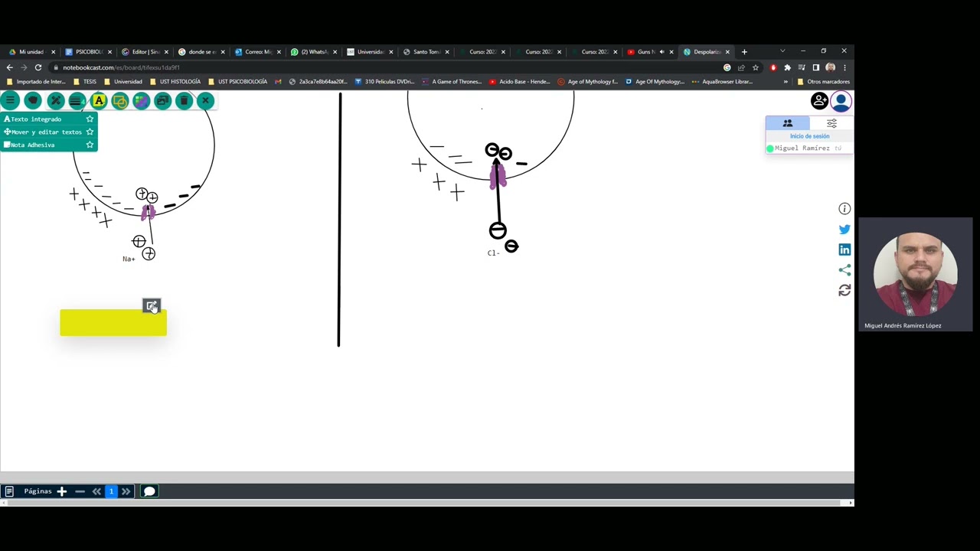Open the A Game of Thrones bookmark

click(452, 82)
